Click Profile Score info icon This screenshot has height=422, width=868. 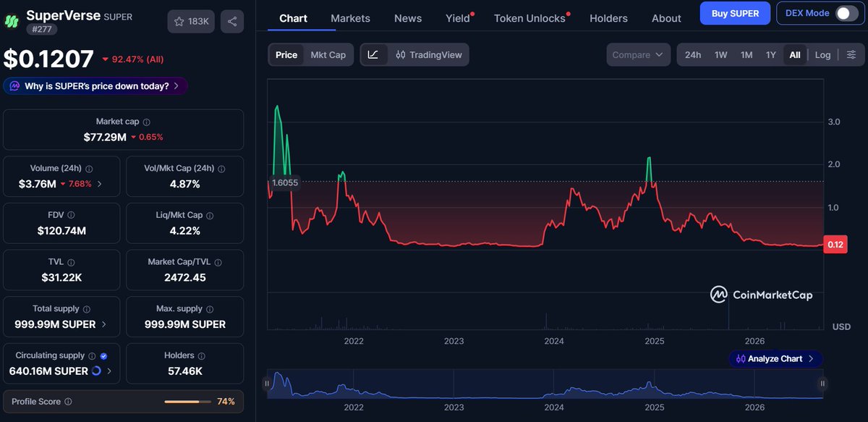[68, 401]
